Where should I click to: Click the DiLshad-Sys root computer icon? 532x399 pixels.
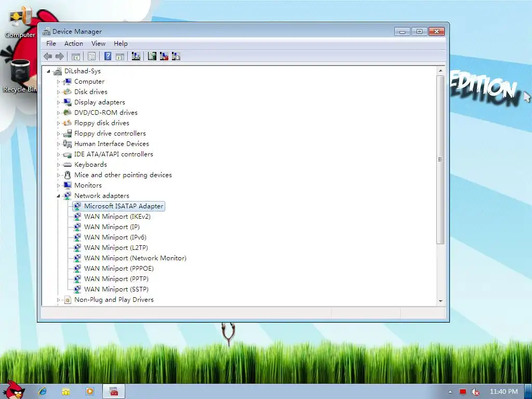57,71
